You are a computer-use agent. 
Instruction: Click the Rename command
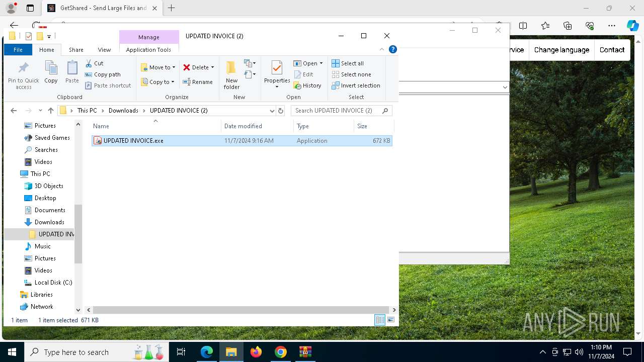coord(197,82)
